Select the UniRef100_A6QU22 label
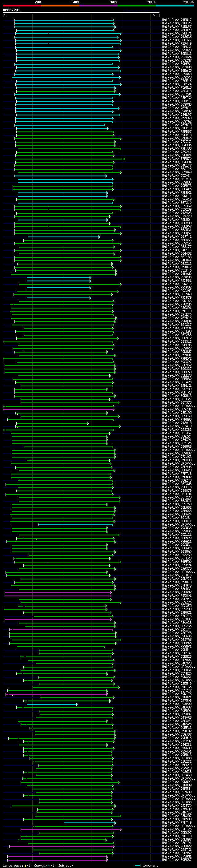 click(177, 846)
